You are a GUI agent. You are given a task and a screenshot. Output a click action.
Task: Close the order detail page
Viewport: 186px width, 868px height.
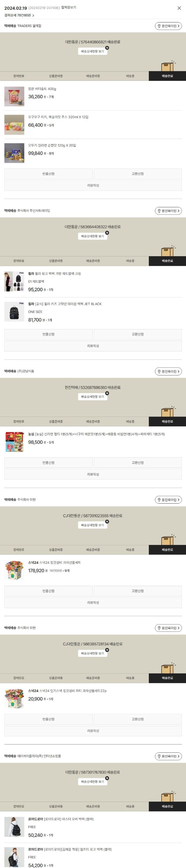[179, 8]
